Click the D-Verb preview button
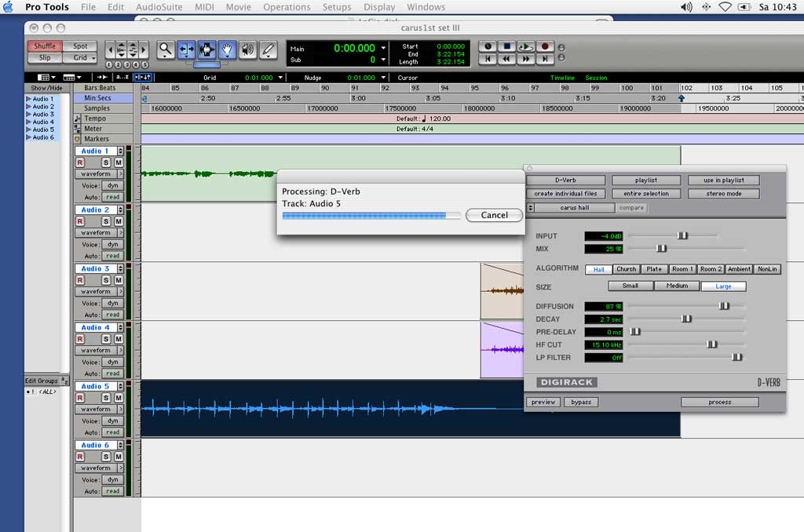This screenshot has height=532, width=804. 543,403
